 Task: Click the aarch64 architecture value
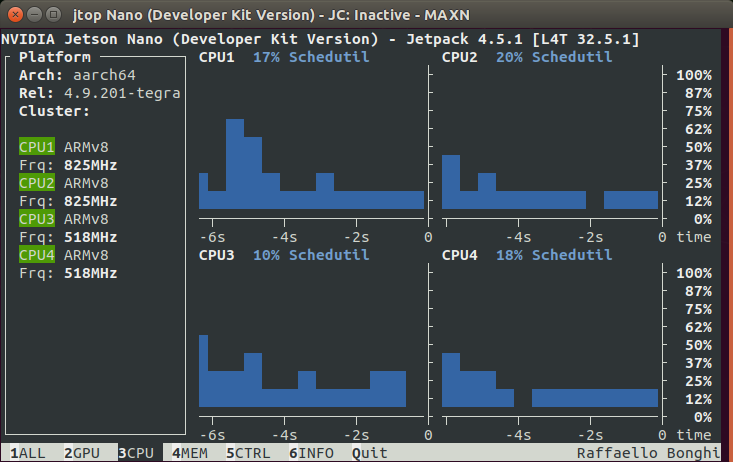[104, 75]
